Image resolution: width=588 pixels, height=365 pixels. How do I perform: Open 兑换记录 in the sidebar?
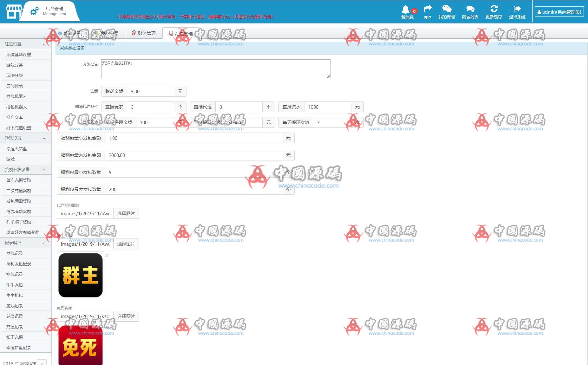(x=26, y=316)
